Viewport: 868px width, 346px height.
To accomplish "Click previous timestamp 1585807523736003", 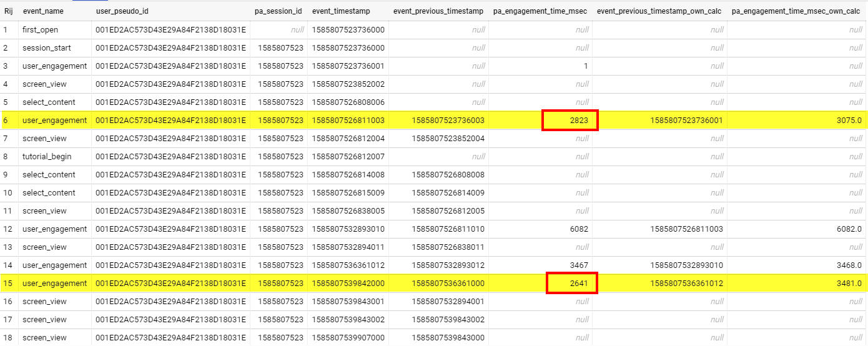I will point(448,121).
